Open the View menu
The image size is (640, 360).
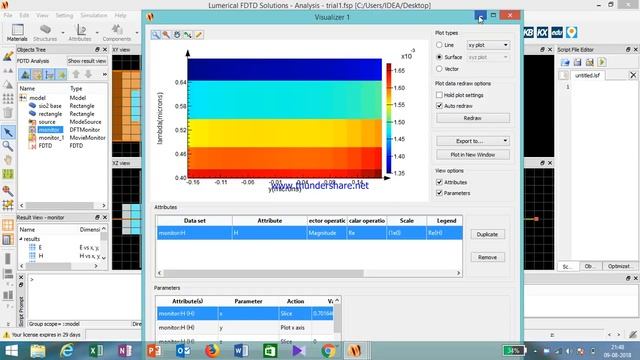(42, 16)
